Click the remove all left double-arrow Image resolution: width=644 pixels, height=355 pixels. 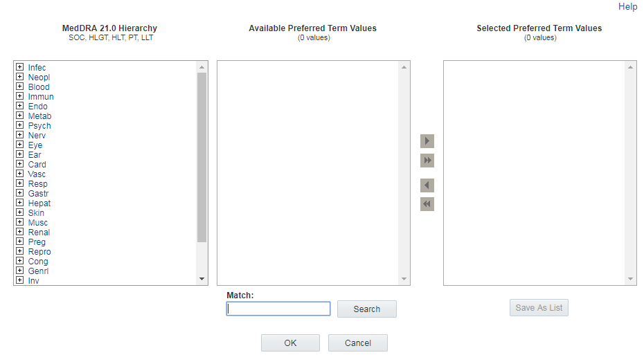click(427, 204)
